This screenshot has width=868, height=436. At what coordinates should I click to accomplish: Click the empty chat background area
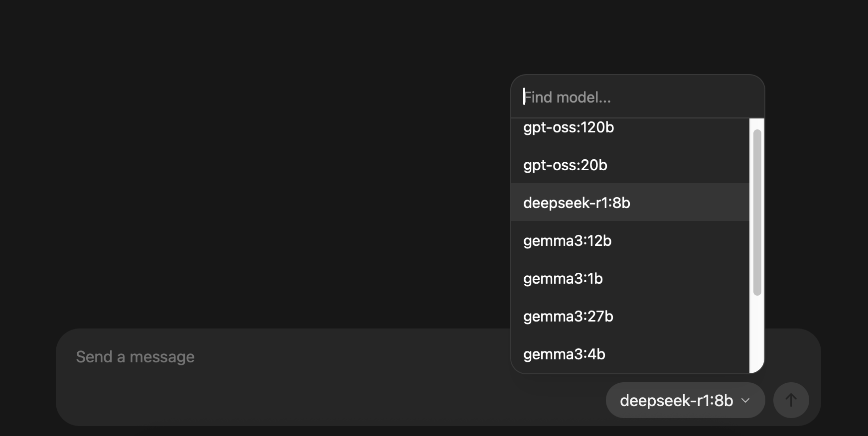249,174
